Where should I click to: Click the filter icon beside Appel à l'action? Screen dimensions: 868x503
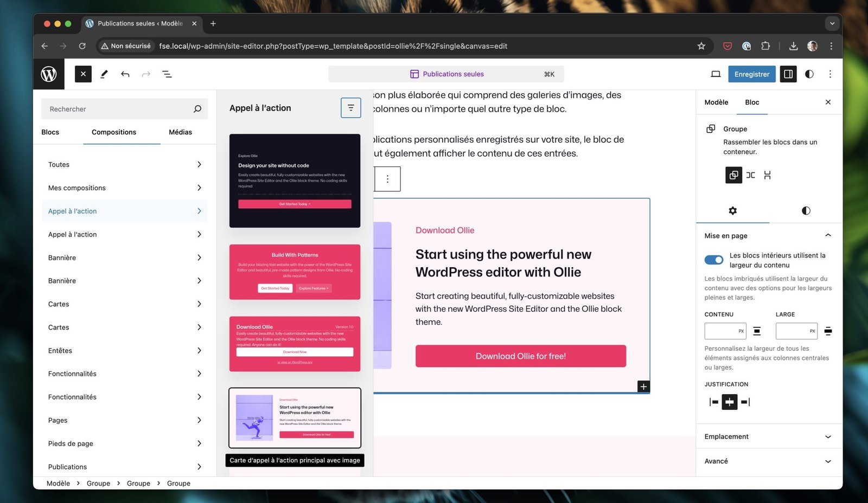[x=350, y=107]
